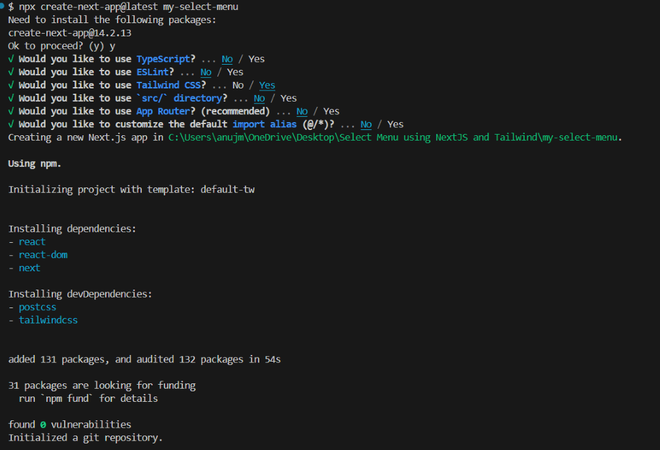Screen dimensions: 660x450
Task: Click the checkmark beside the ESLint question
Action: coord(10,72)
